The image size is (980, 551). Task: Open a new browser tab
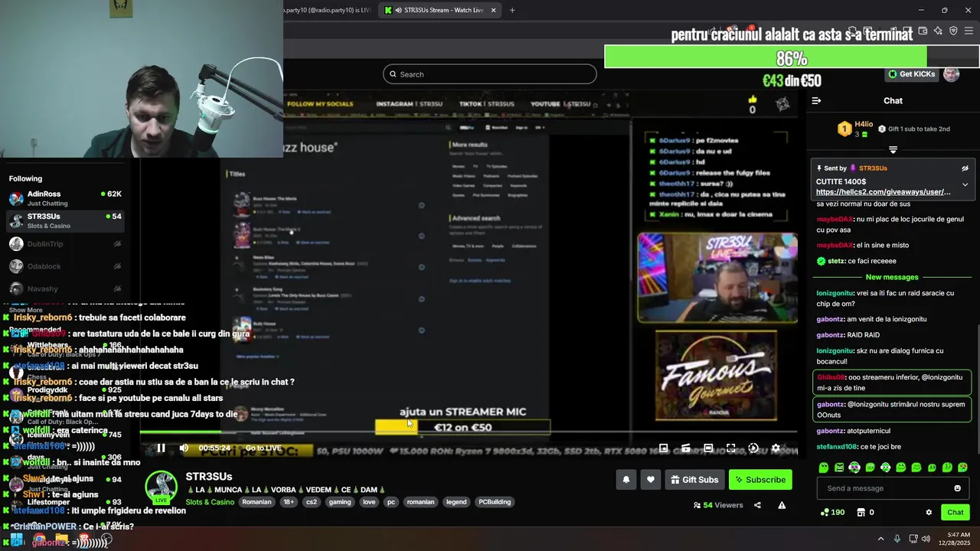point(512,10)
